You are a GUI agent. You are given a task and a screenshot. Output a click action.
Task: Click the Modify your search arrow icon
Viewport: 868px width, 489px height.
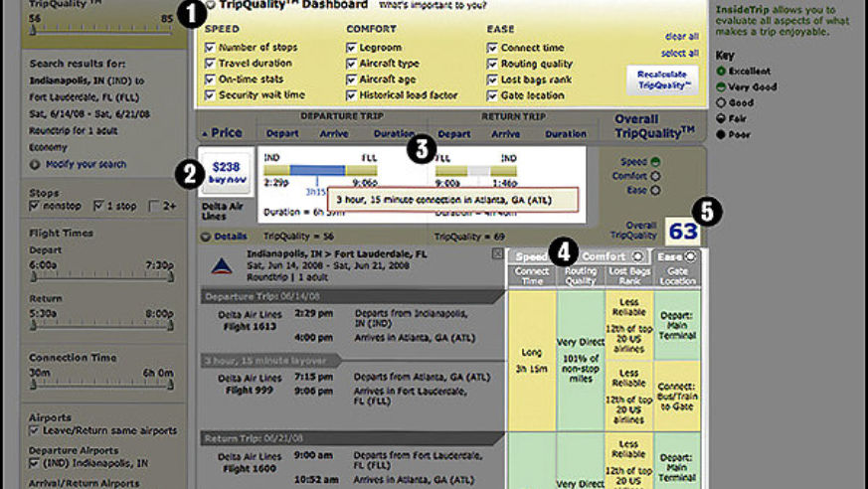point(35,164)
